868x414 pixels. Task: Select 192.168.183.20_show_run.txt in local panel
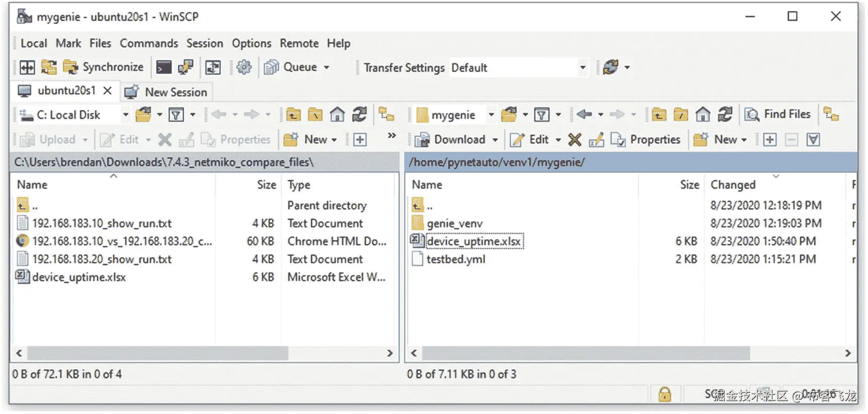coord(102,259)
